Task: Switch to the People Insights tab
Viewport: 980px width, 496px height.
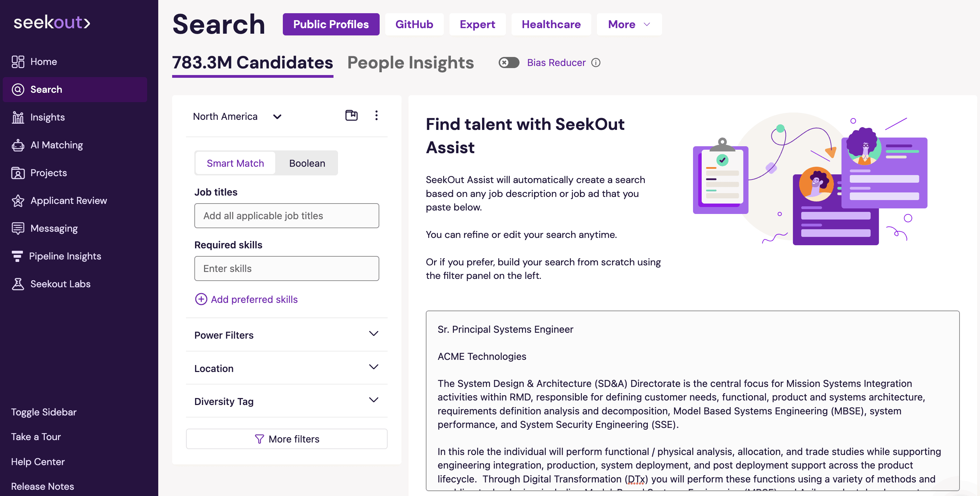Action: [410, 63]
